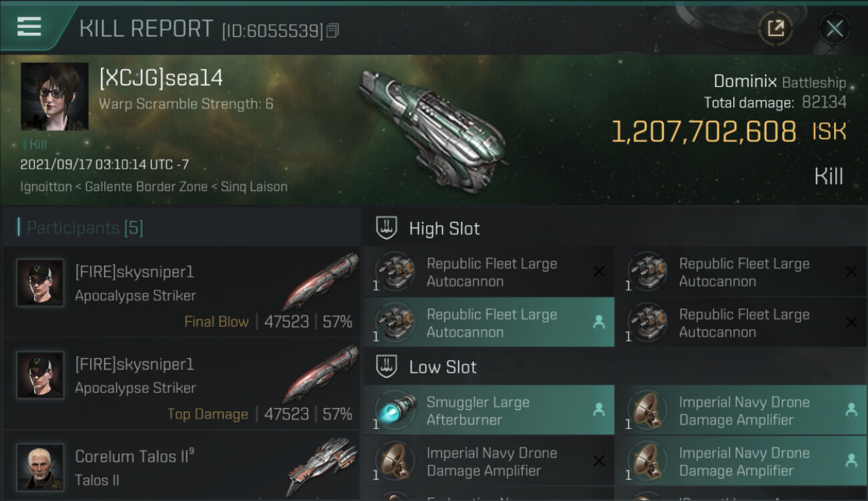Open the hamburger menu icon

(29, 27)
